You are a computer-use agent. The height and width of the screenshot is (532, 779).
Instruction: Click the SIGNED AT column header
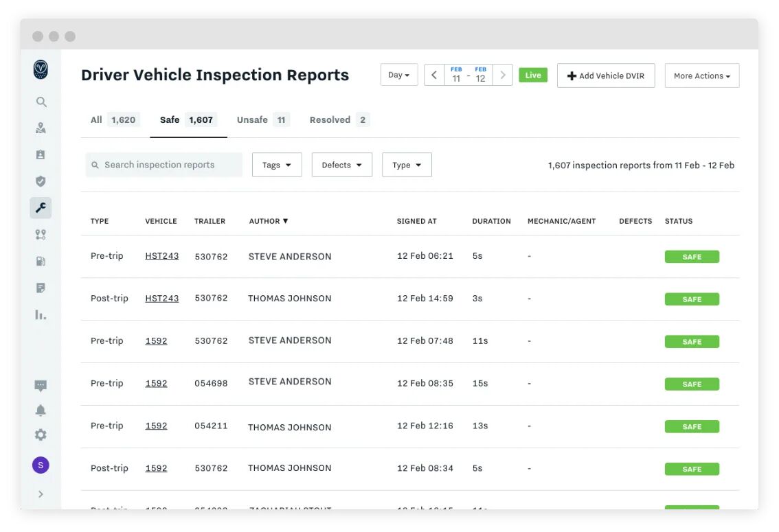pyautogui.click(x=416, y=221)
